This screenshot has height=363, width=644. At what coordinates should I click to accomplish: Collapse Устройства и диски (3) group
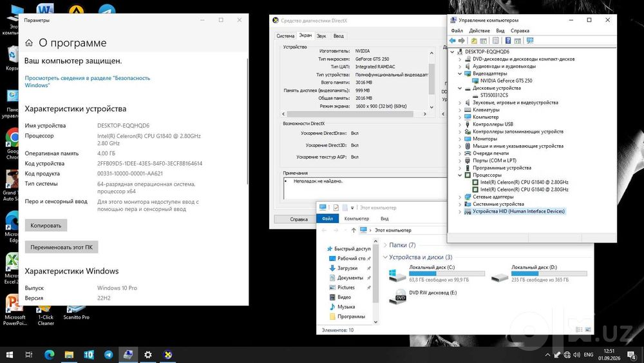[x=385, y=257]
